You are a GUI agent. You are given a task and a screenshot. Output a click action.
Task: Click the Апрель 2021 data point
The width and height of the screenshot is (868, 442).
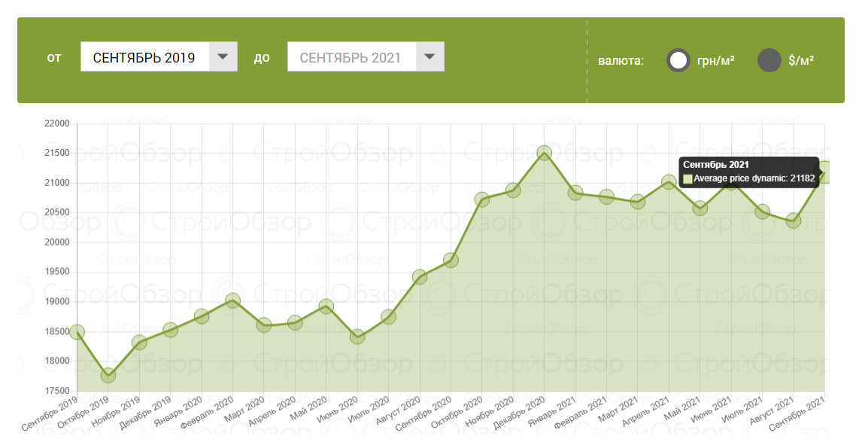[669, 182]
